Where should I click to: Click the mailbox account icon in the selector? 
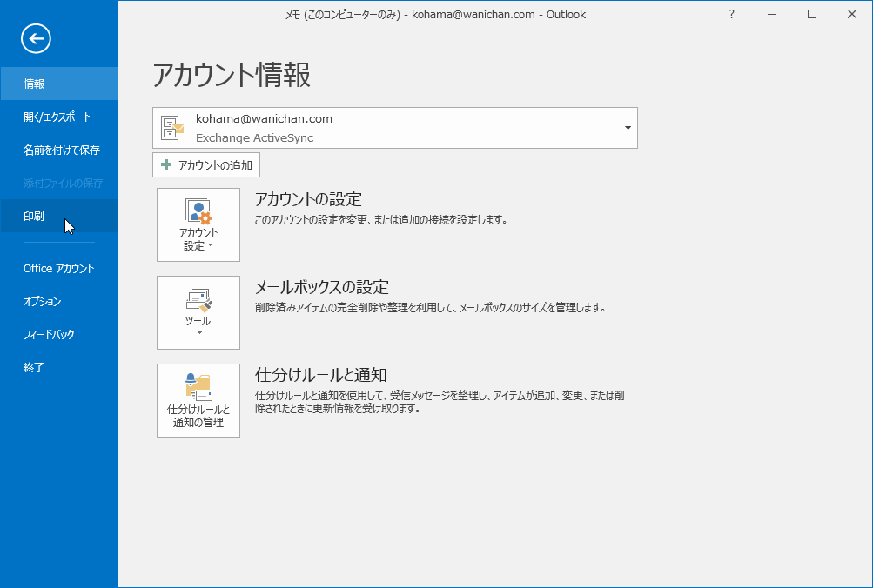[x=172, y=128]
